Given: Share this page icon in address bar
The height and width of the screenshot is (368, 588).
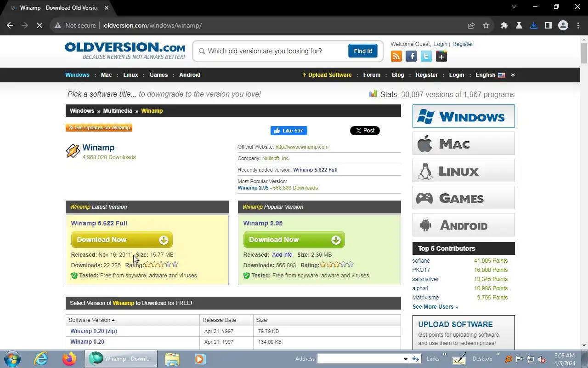Looking at the screenshot, I should click(471, 25).
